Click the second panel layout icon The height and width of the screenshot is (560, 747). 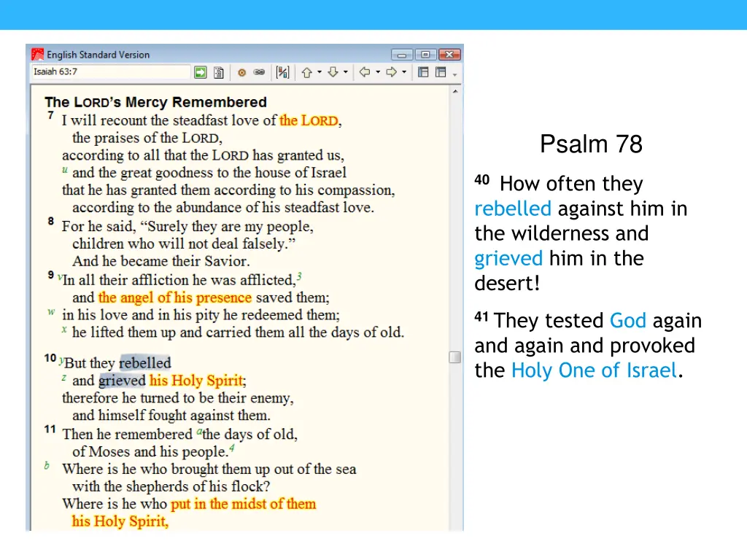pos(441,72)
